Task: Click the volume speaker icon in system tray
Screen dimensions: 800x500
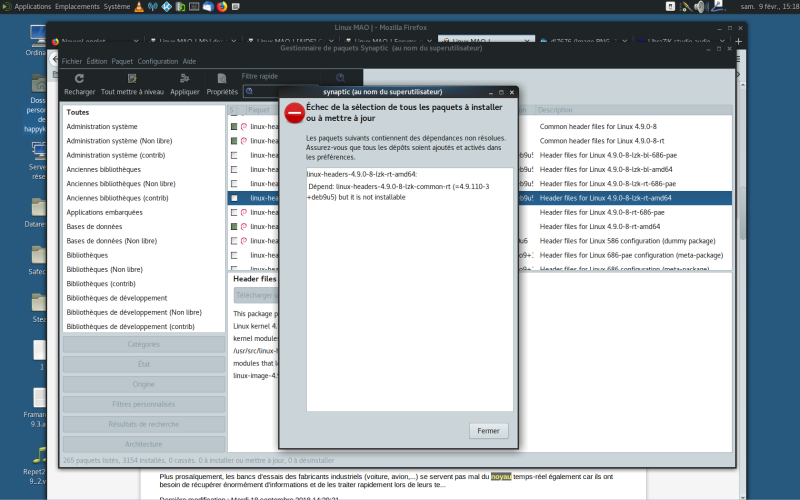Action: click(x=700, y=7)
